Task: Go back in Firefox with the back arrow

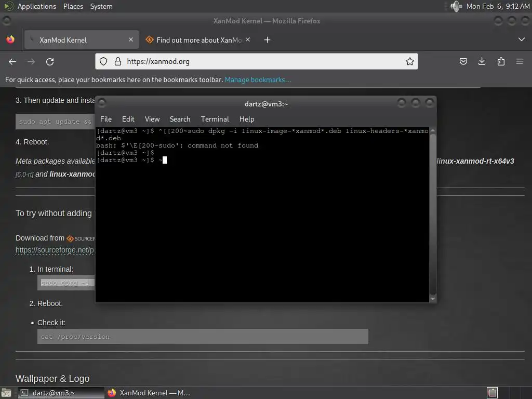Action: coord(12,62)
